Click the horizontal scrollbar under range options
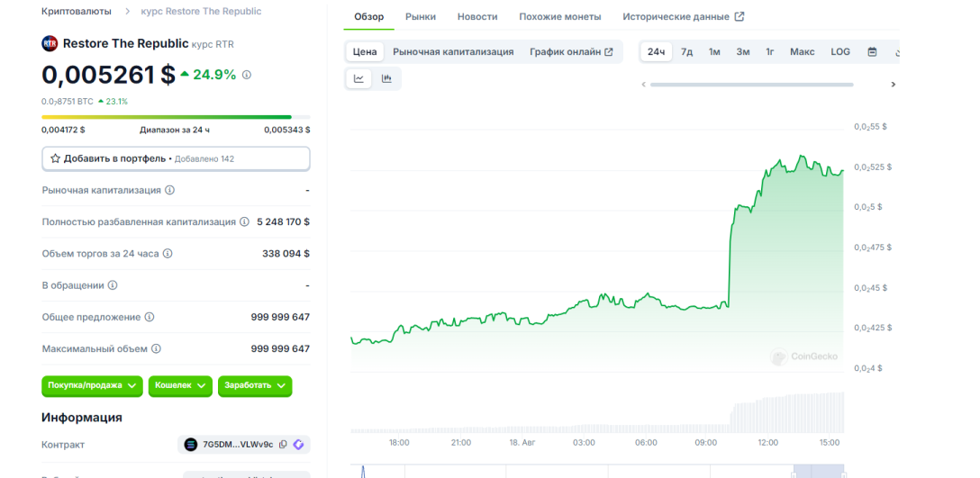 pyautogui.click(x=751, y=85)
